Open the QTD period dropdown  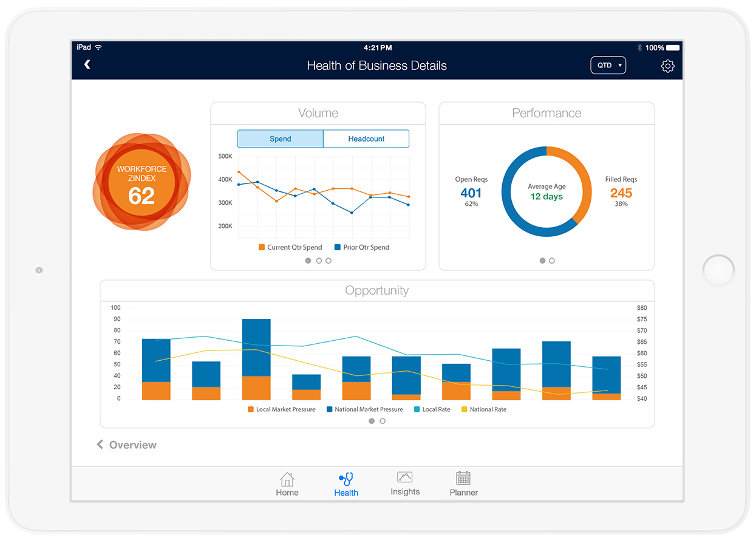tap(608, 66)
